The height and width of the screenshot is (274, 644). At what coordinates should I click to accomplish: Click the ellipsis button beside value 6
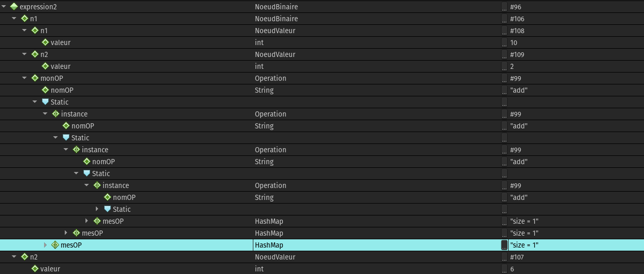504,269
